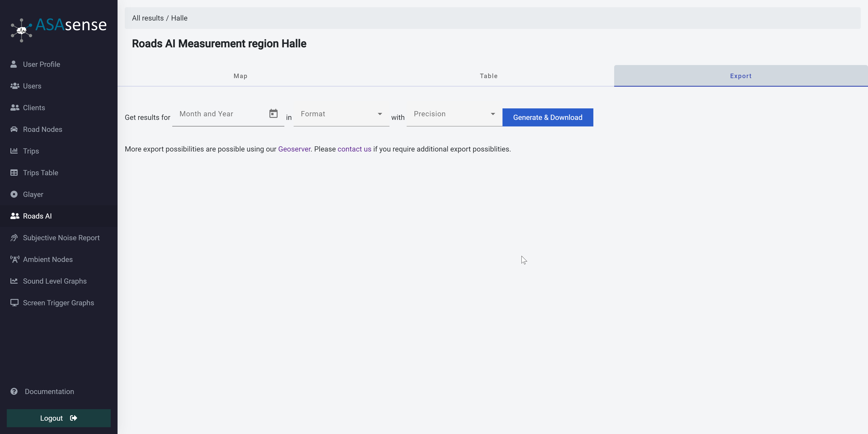Click the Glayer disc icon
Viewport: 868px width, 434px height.
(14, 194)
